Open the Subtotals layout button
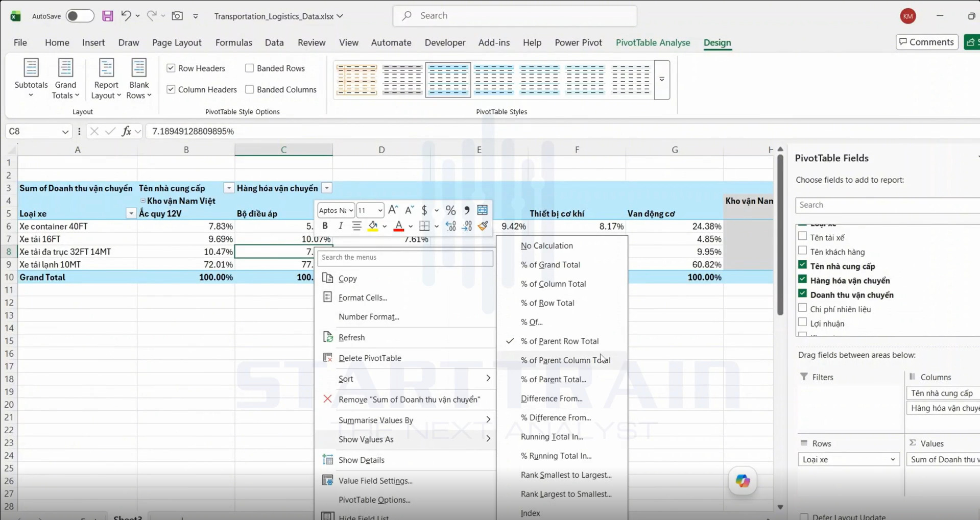This screenshot has height=520, width=980. [x=31, y=79]
